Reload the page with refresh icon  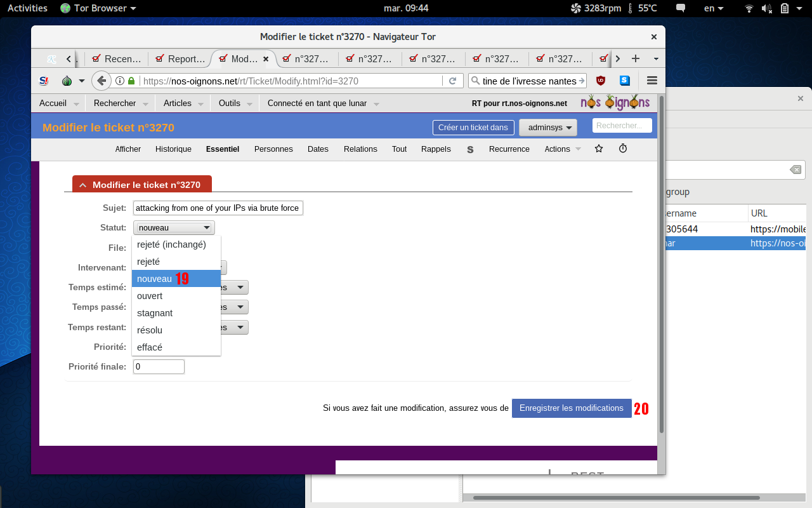coord(452,81)
